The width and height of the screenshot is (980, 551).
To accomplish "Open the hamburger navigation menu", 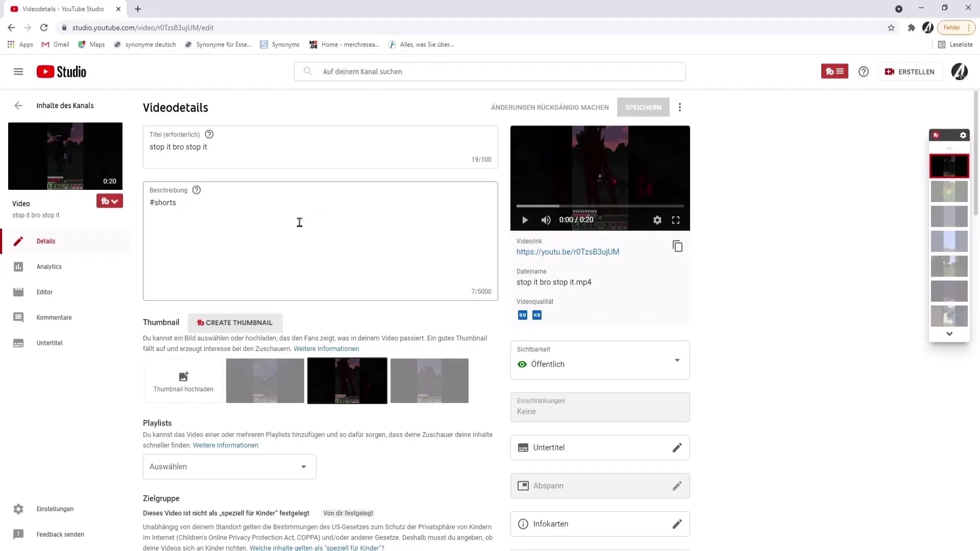I will [x=18, y=72].
